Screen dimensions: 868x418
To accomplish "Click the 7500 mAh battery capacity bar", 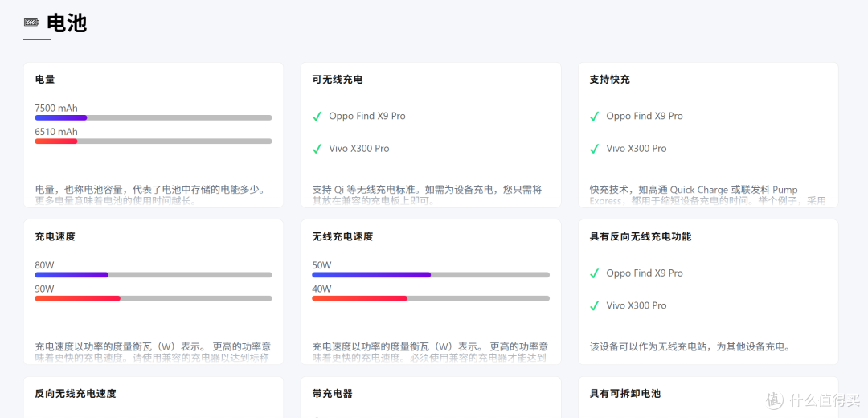I will tap(153, 117).
